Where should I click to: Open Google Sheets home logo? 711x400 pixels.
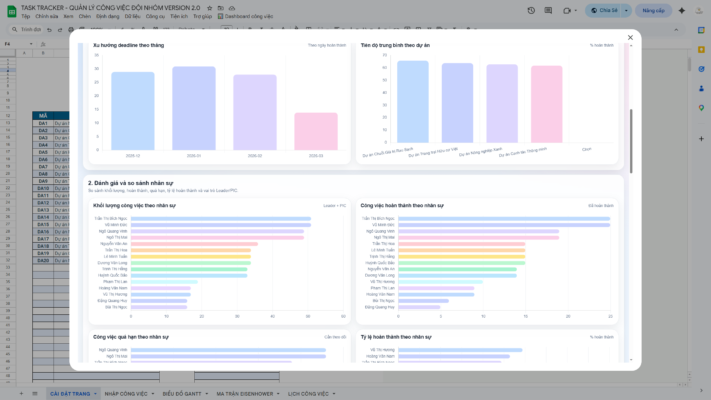[x=11, y=11]
